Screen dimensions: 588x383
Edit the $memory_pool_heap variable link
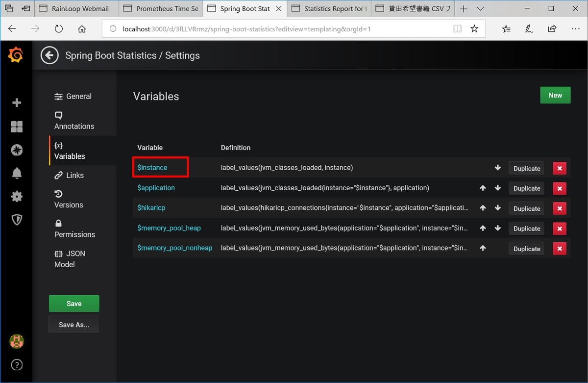click(169, 228)
